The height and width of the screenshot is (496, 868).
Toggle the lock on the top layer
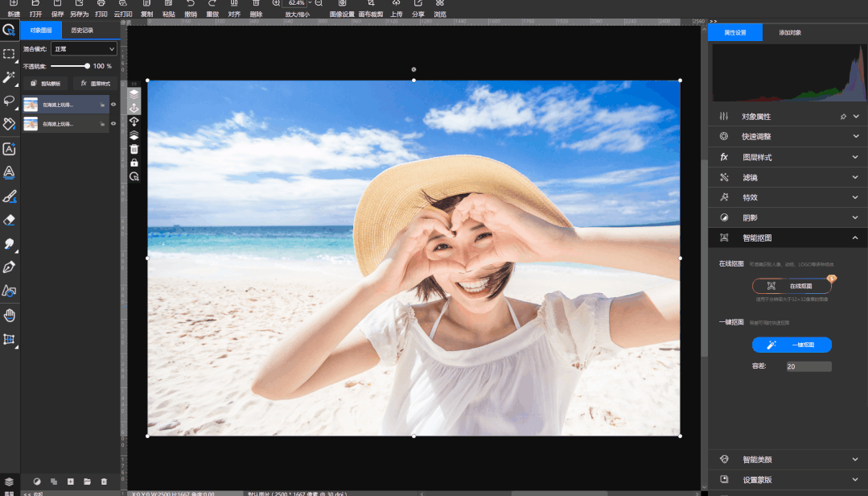point(102,105)
